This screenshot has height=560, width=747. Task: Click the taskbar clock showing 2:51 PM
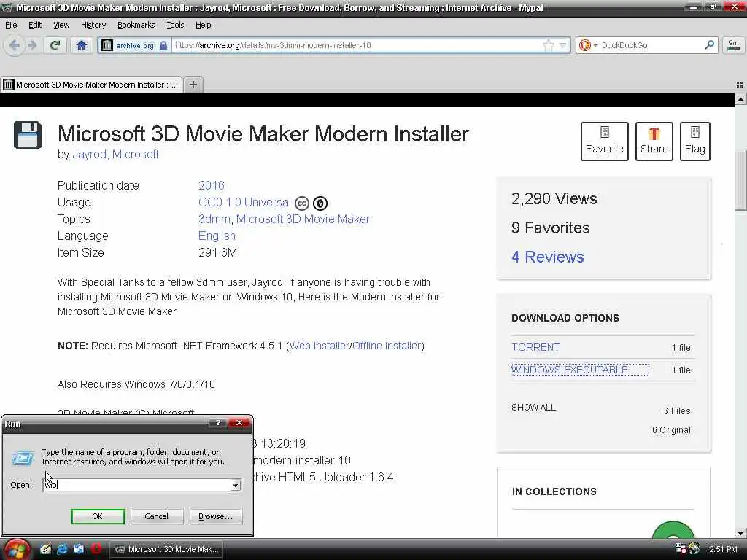point(723,549)
